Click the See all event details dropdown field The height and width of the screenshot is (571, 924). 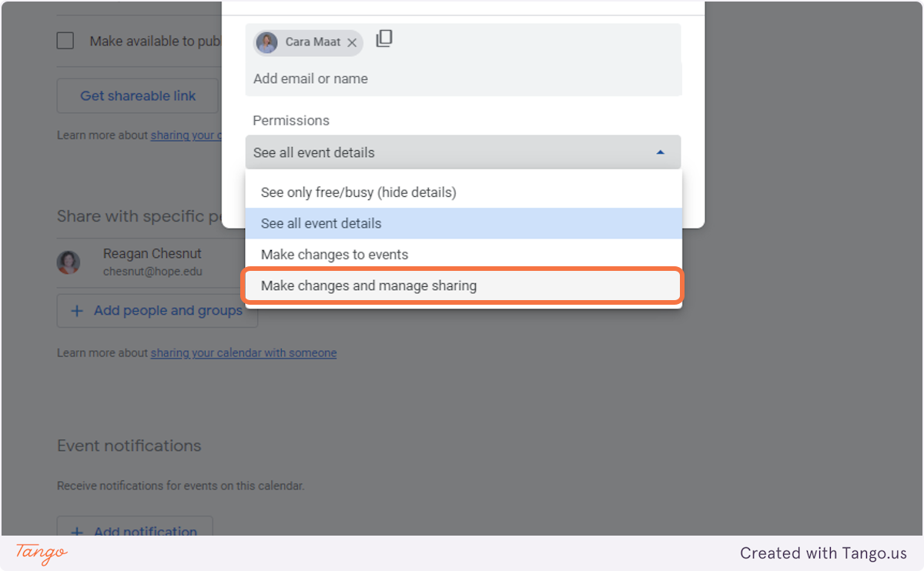[x=462, y=152]
